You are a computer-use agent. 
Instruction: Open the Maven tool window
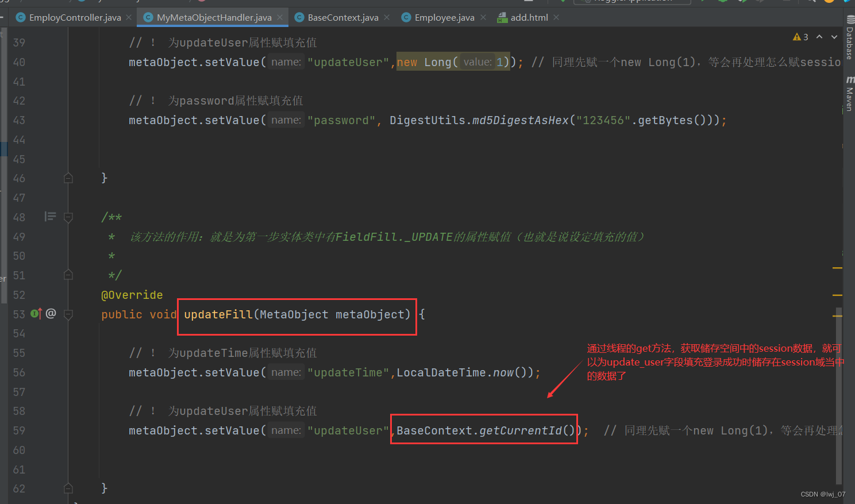(849, 93)
